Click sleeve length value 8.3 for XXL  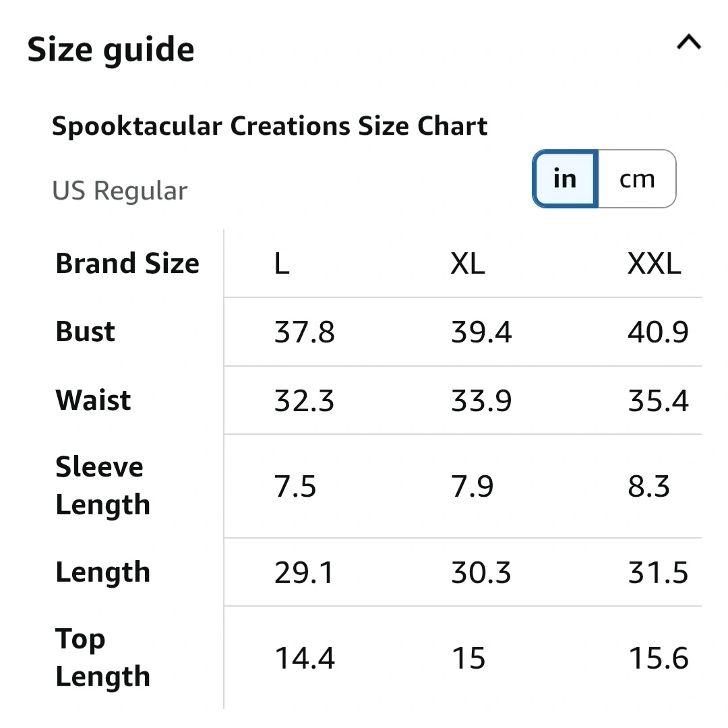coord(648,486)
